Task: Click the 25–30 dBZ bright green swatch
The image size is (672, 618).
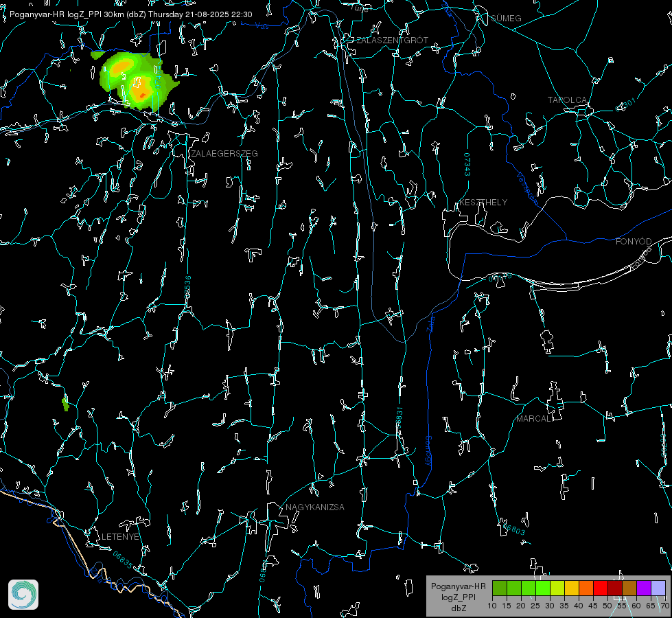Action: (x=543, y=588)
